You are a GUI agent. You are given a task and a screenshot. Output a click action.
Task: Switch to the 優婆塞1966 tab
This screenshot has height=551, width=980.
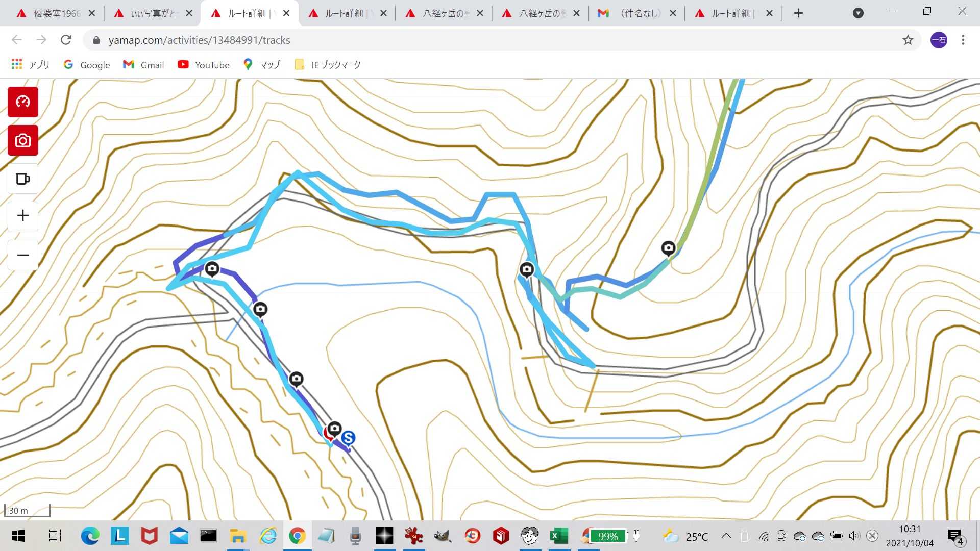(x=56, y=13)
